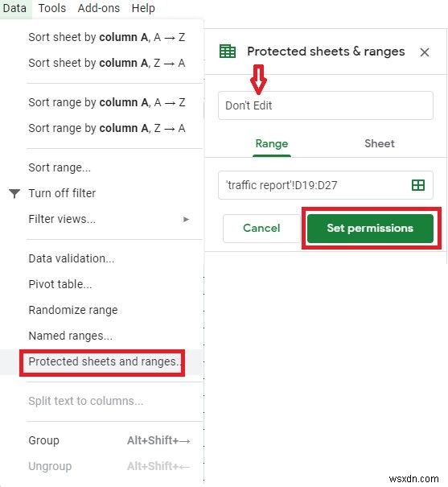Expand the Filter views submenu arrow
Image resolution: width=448 pixels, height=487 pixels.
point(186,219)
